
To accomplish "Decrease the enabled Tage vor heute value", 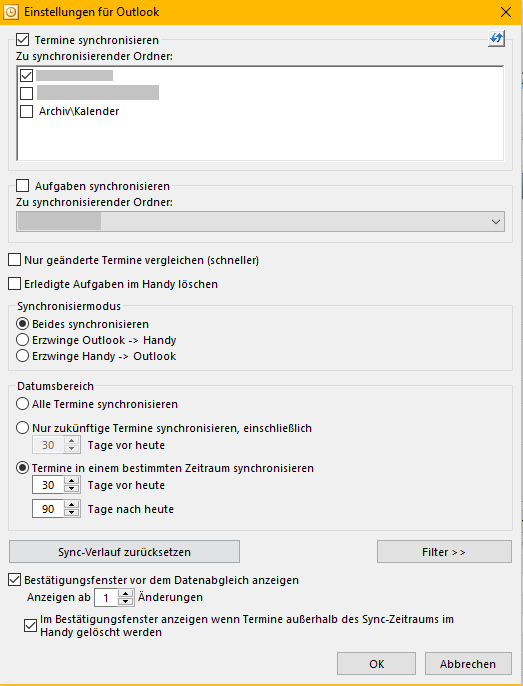I will point(72,489).
